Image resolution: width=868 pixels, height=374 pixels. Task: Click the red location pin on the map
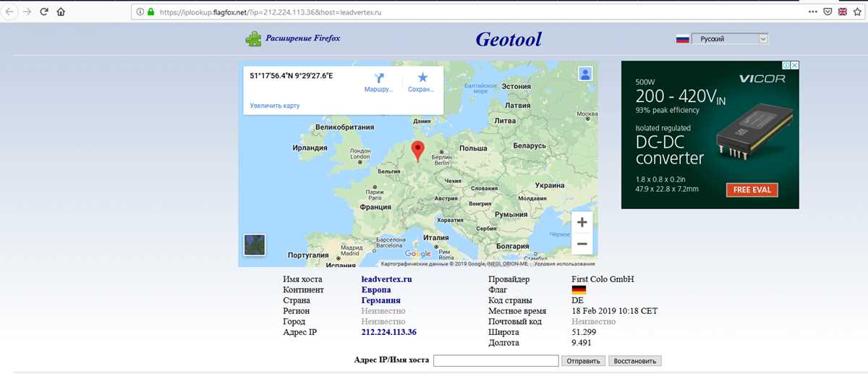(417, 151)
